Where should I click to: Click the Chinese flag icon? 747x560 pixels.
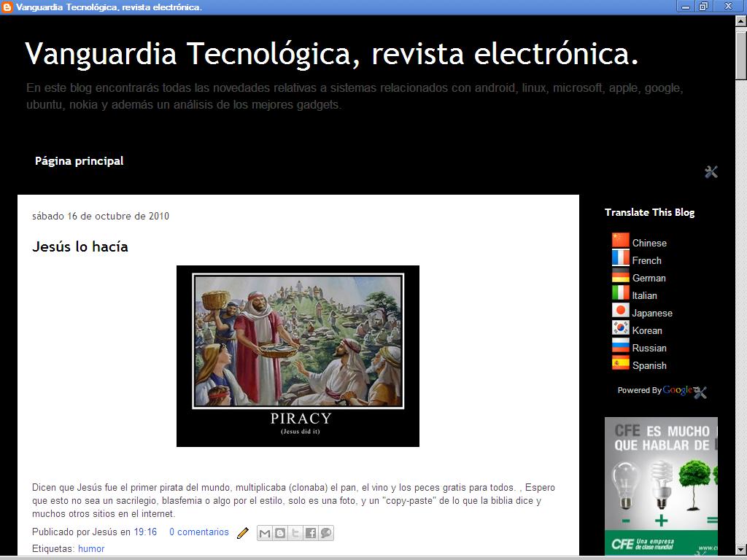coord(620,241)
